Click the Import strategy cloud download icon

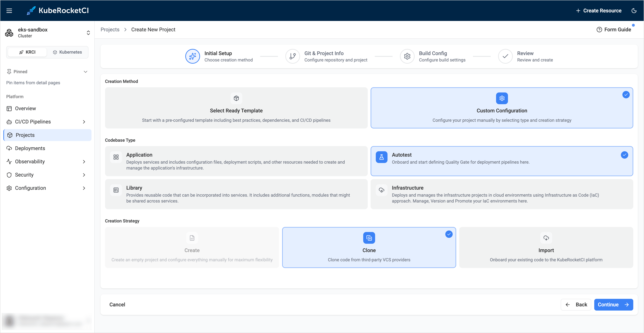coord(546,238)
